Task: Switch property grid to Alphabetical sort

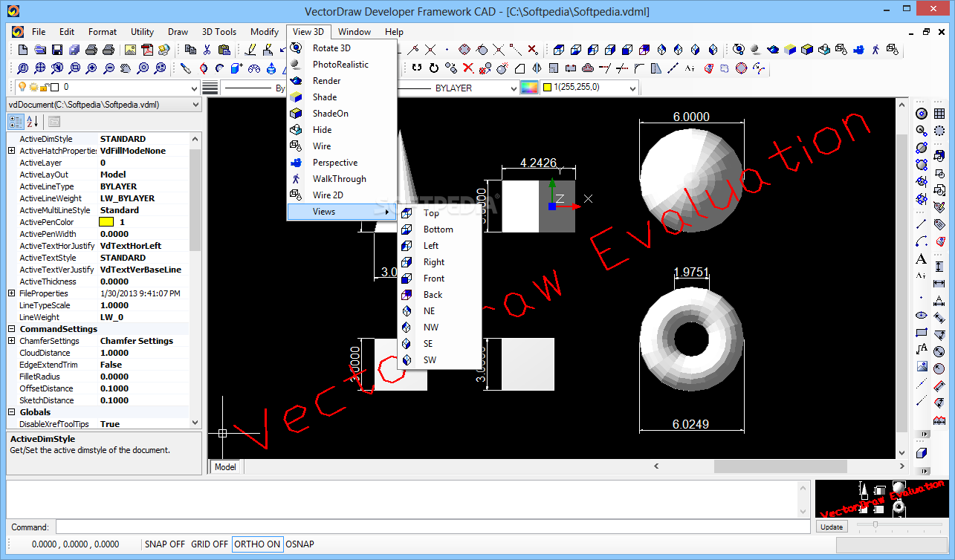Action: tap(32, 122)
